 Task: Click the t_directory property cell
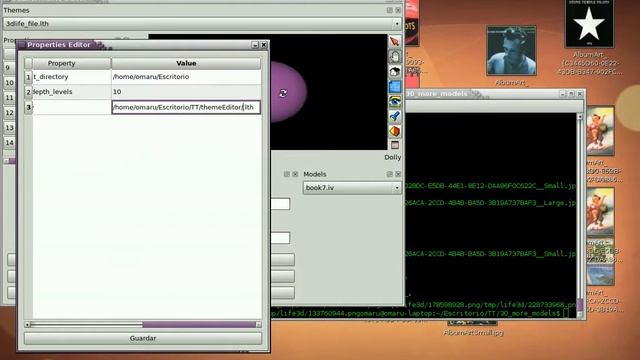point(71,77)
